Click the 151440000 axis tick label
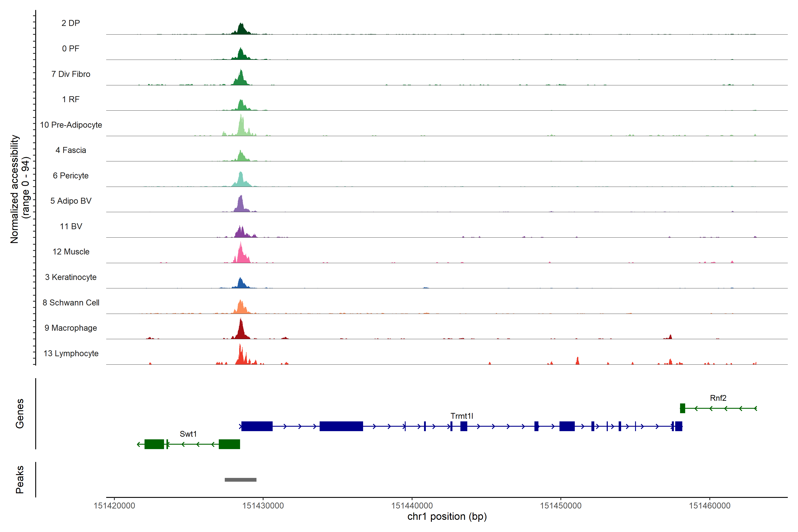The image size is (798, 532). (x=412, y=506)
